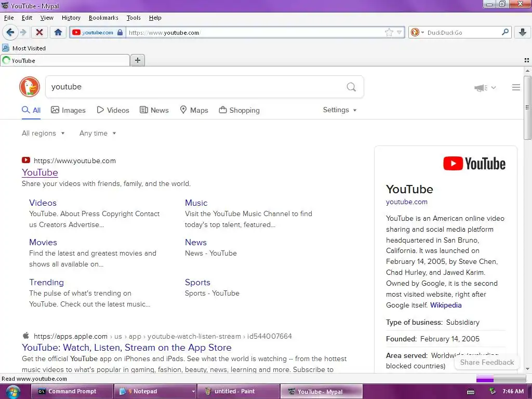Screen dimensions: 532x399
Task: Switch to Command Prompt in taskbar
Action: tap(72, 391)
